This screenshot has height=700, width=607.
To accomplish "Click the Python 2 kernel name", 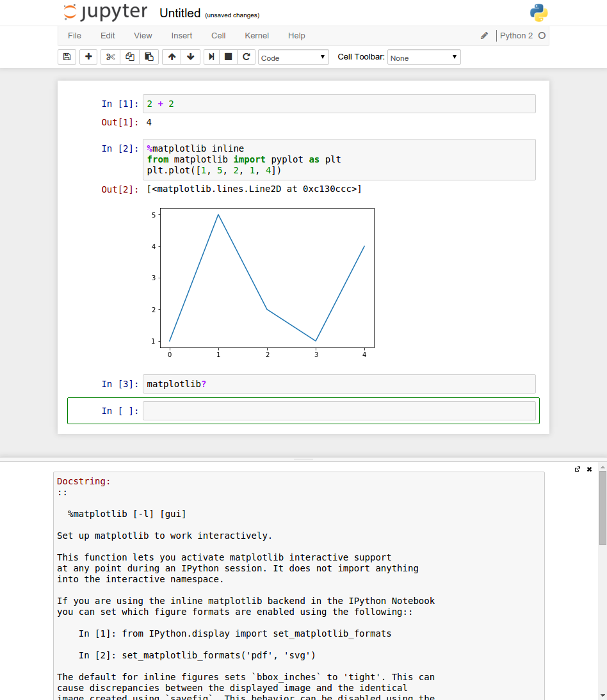I will pyautogui.click(x=516, y=36).
